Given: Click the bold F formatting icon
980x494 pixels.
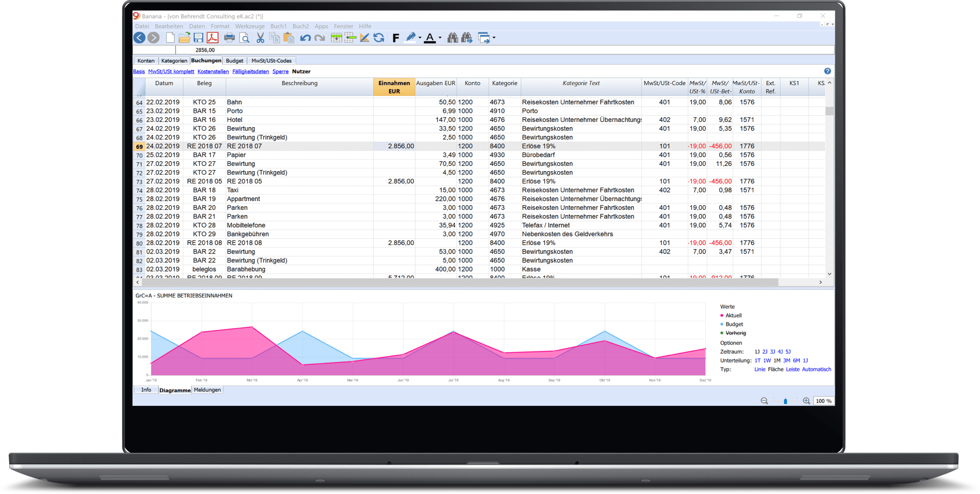Looking at the screenshot, I should point(396,37).
